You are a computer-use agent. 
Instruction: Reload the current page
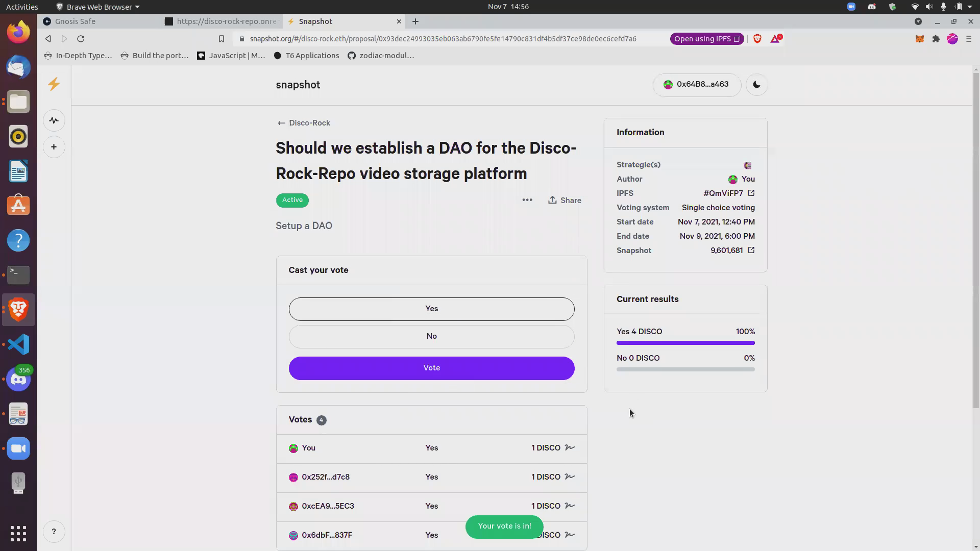[x=81, y=39]
